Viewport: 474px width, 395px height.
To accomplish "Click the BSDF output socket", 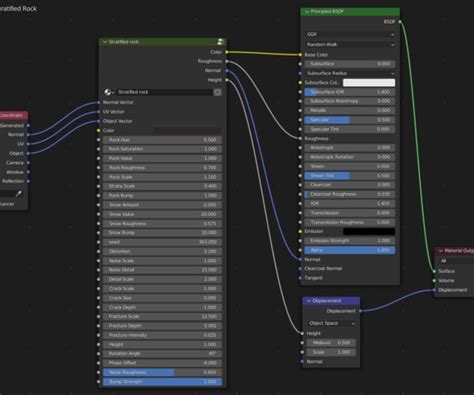I will [x=400, y=22].
